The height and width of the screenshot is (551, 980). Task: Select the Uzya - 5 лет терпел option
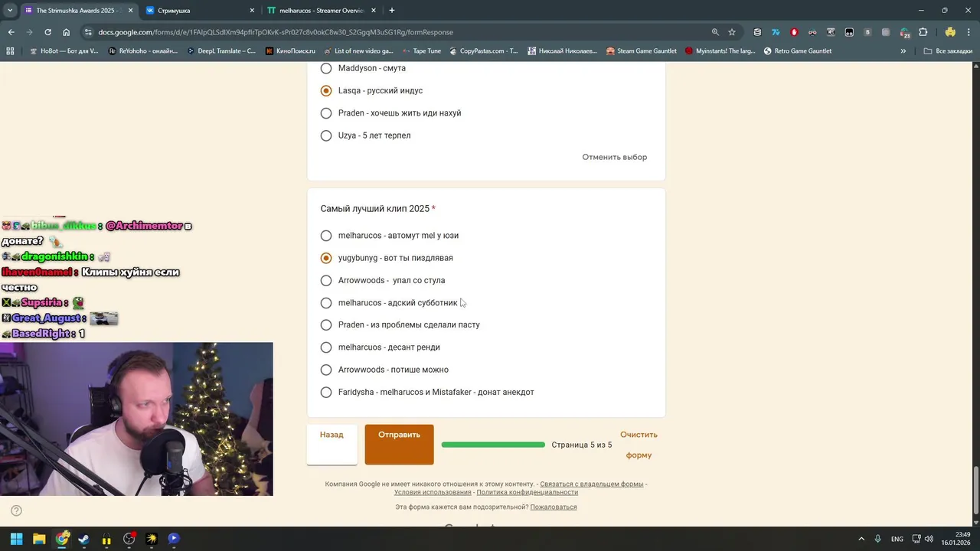click(326, 135)
